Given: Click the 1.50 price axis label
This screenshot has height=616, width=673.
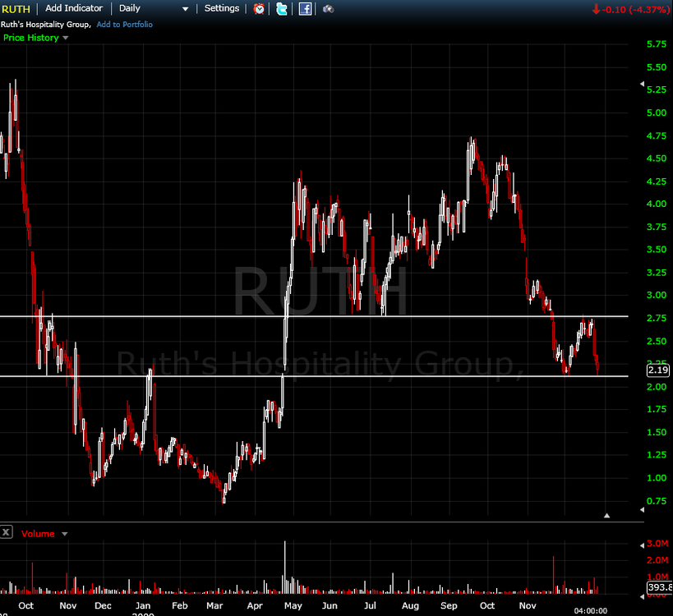Looking at the screenshot, I should (x=657, y=432).
